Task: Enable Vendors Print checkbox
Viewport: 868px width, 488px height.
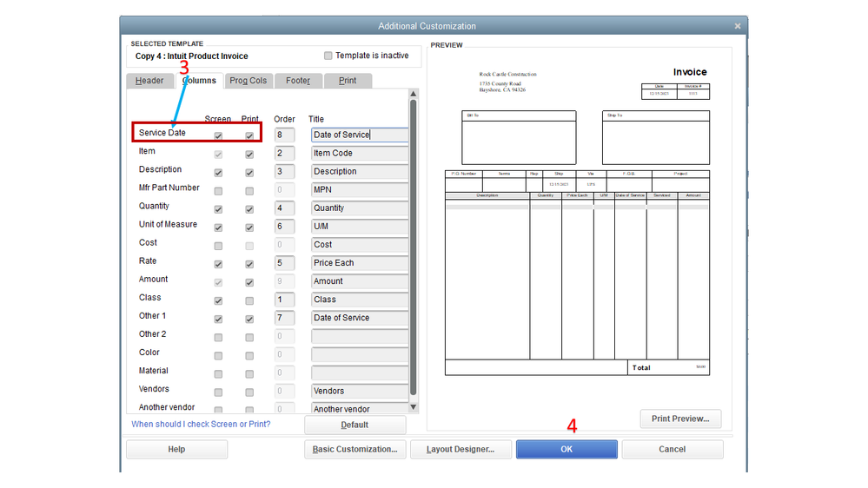Action: [249, 392]
